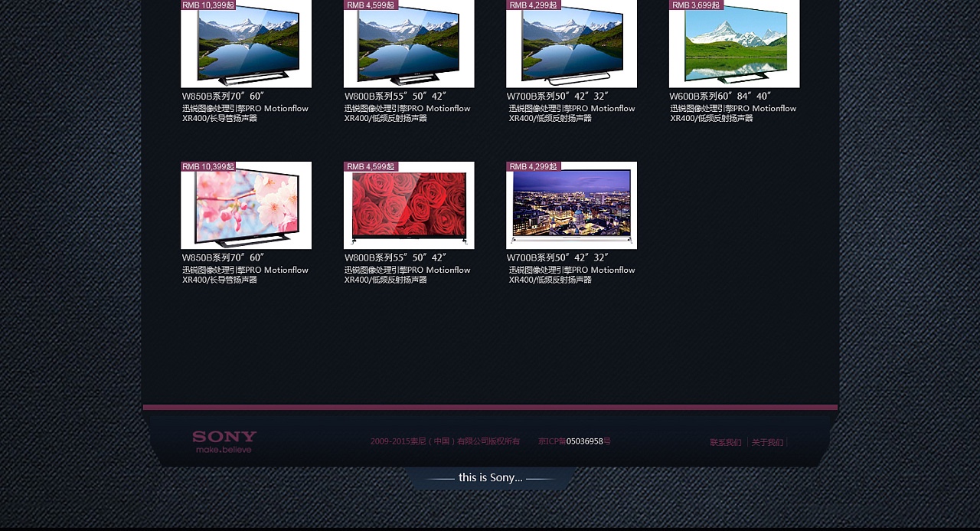Image resolution: width=980 pixels, height=531 pixels.
Task: Select W700B系列 title under city night TV
Action: coord(557,257)
